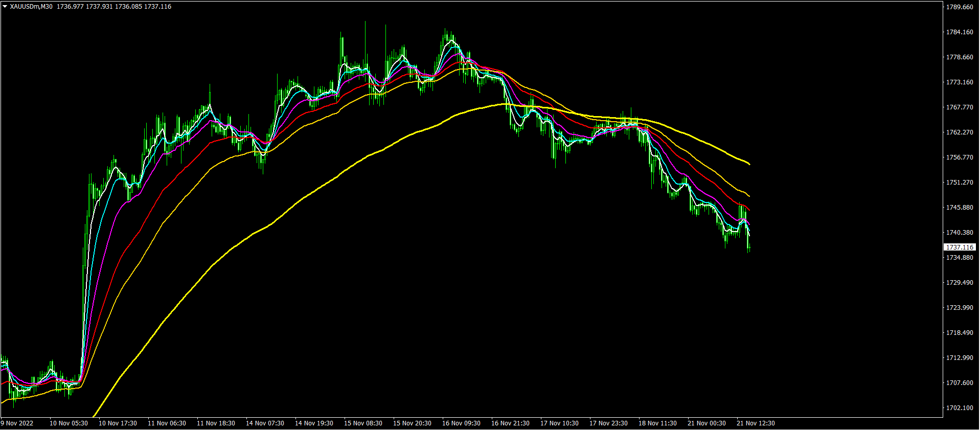Click the 18 Nov 11:30 time label
This screenshot has width=980, height=430.
pyautogui.click(x=657, y=423)
